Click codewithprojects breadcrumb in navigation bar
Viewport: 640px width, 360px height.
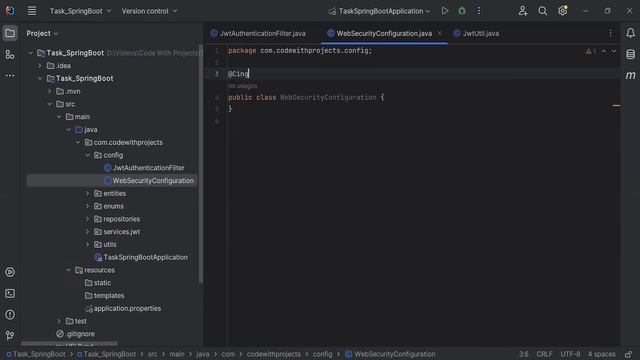point(273,354)
